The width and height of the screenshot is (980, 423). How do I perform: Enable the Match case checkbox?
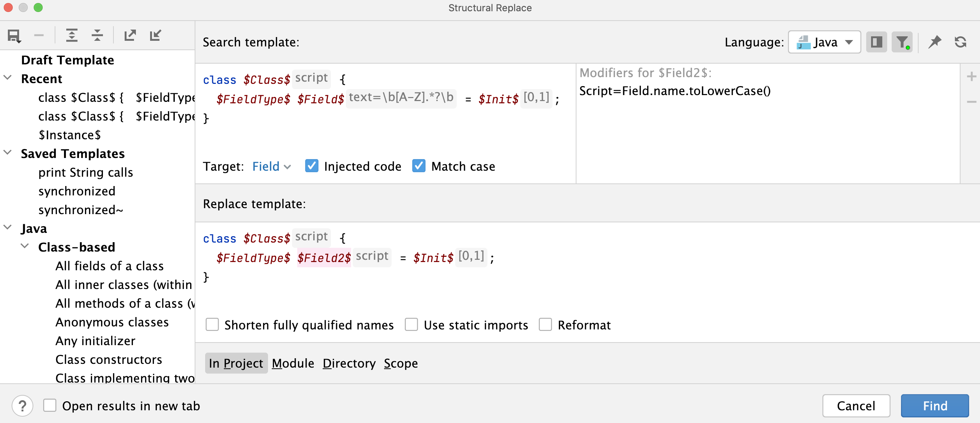419,166
